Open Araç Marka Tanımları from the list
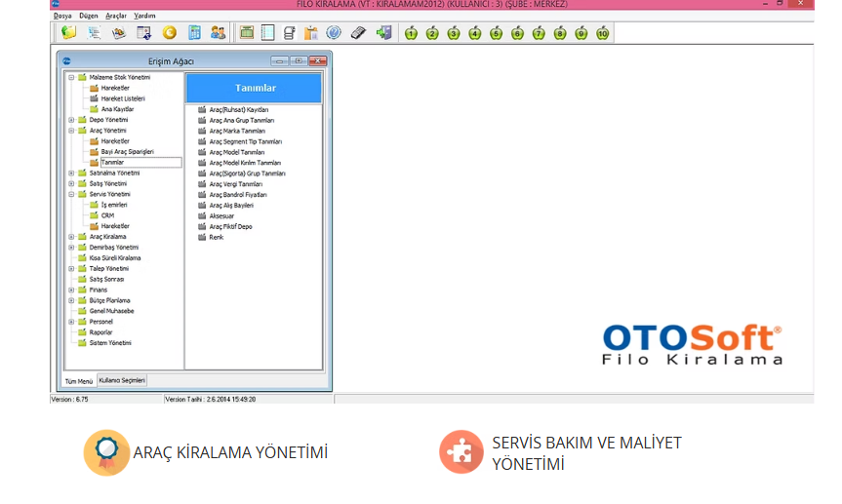Viewport: 842px width, 504px height. point(236,131)
